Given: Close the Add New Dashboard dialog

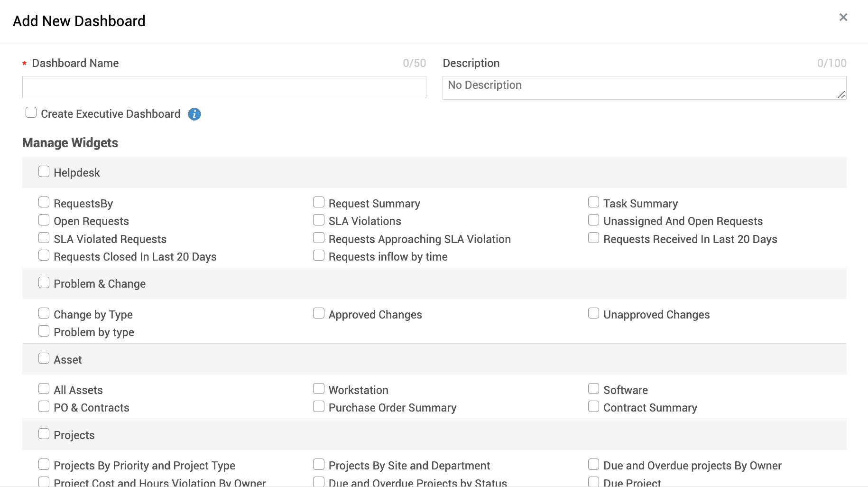Looking at the screenshot, I should click(843, 18).
